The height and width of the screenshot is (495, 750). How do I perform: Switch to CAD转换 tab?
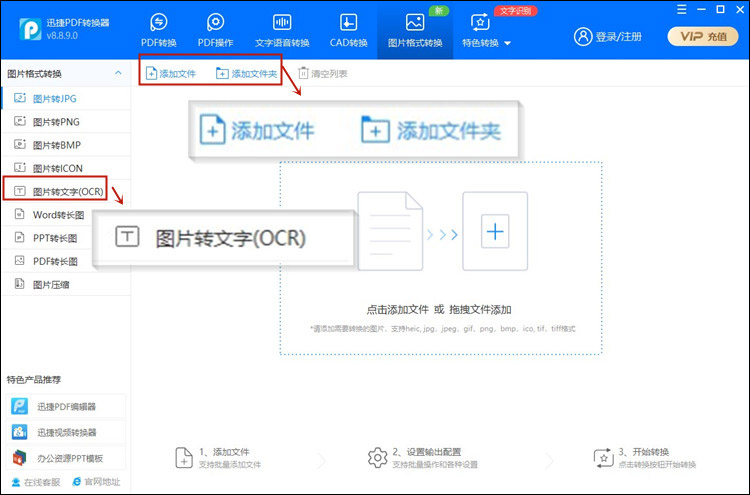point(348,31)
